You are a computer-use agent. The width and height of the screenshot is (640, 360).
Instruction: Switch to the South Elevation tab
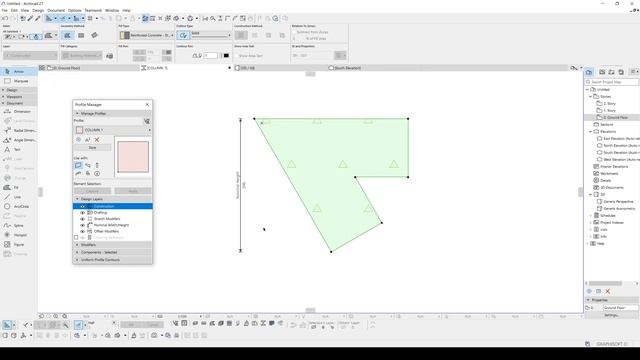(447, 68)
